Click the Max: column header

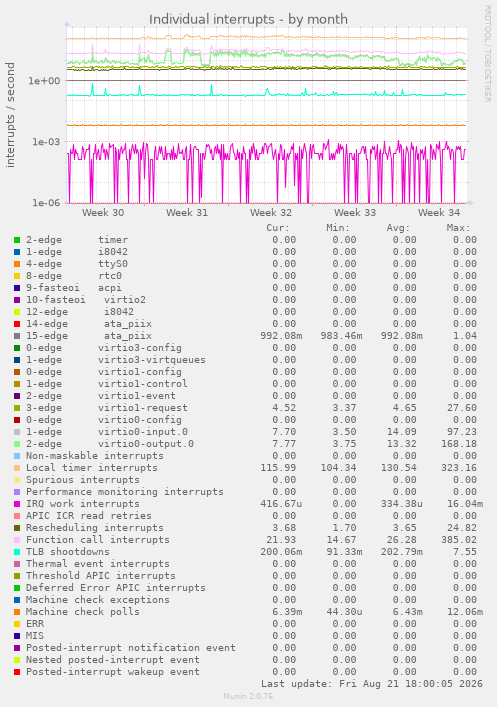[x=459, y=228]
